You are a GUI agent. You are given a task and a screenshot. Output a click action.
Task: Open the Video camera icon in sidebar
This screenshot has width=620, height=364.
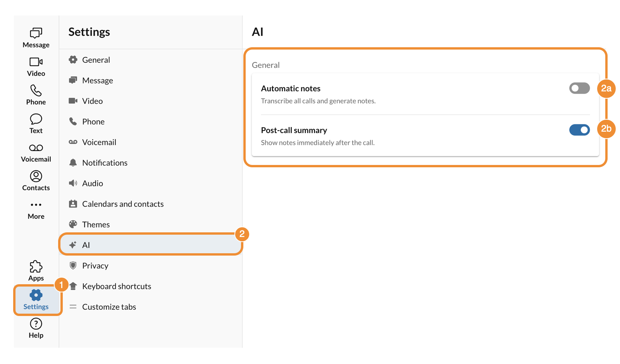(x=36, y=62)
